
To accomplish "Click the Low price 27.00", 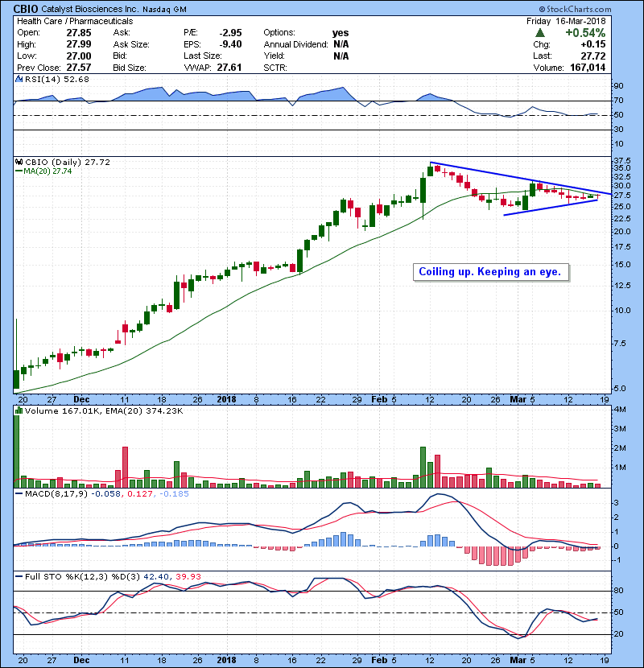I will tap(79, 56).
